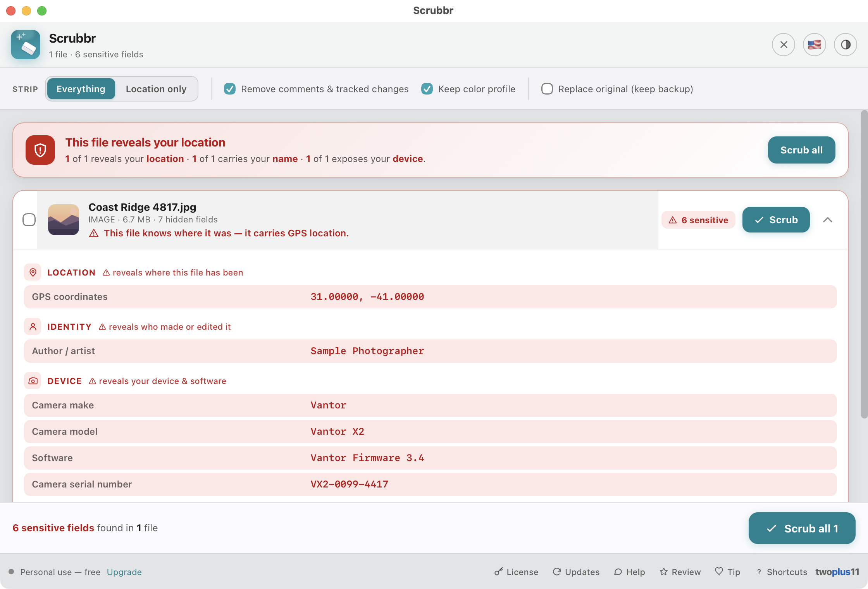Click the Identity person section icon

(x=33, y=327)
